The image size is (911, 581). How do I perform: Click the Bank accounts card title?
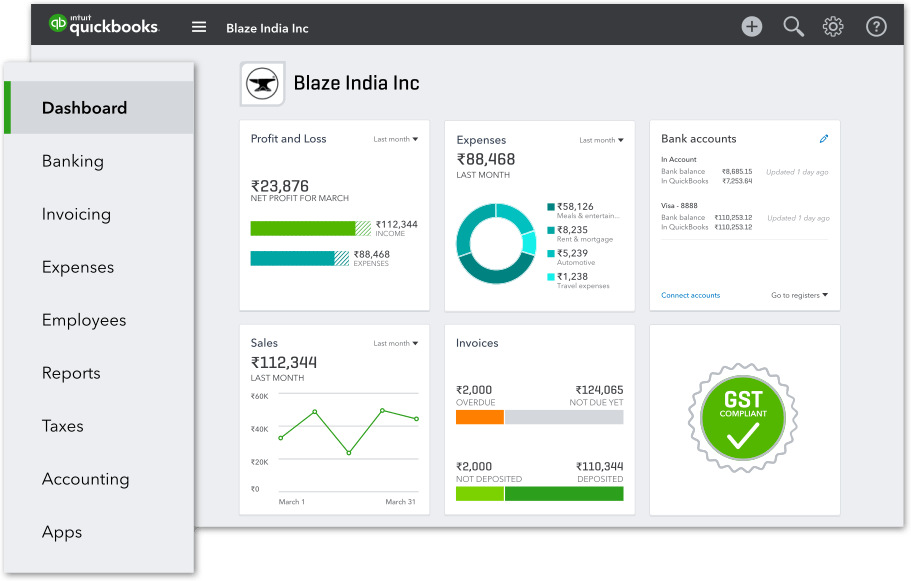pyautogui.click(x=698, y=139)
